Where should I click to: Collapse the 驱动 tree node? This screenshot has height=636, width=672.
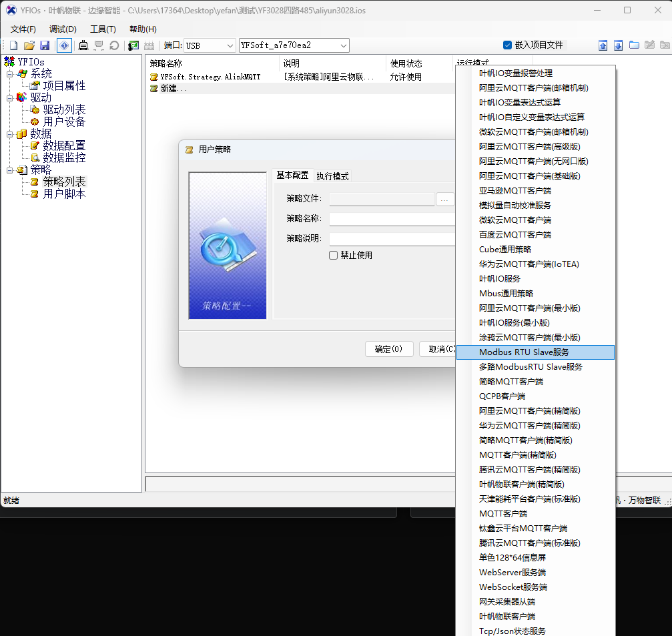[10, 97]
